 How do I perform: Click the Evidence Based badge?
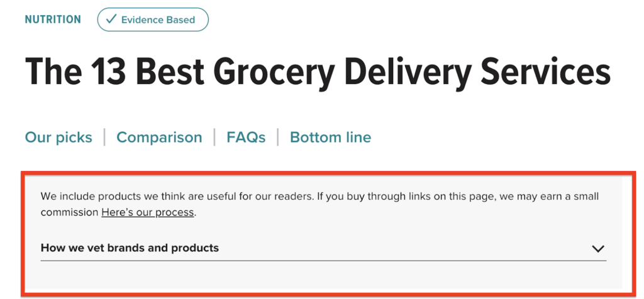[x=153, y=19]
